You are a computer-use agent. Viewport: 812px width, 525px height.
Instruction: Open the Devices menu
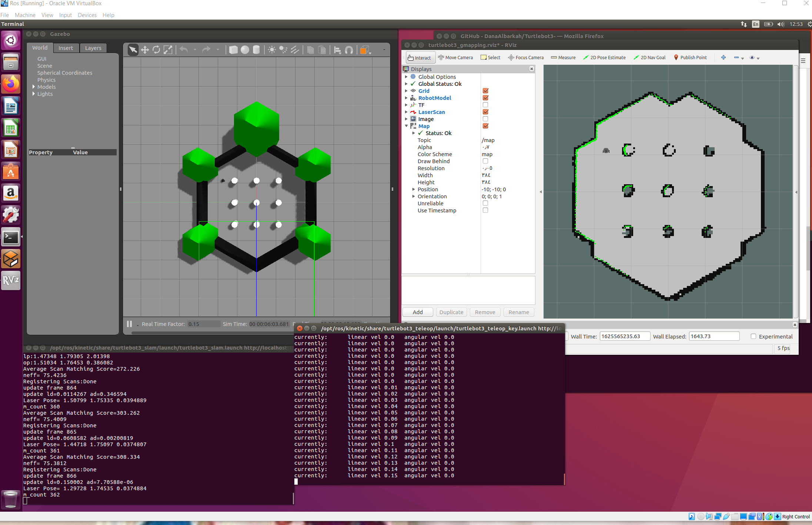pyautogui.click(x=87, y=15)
